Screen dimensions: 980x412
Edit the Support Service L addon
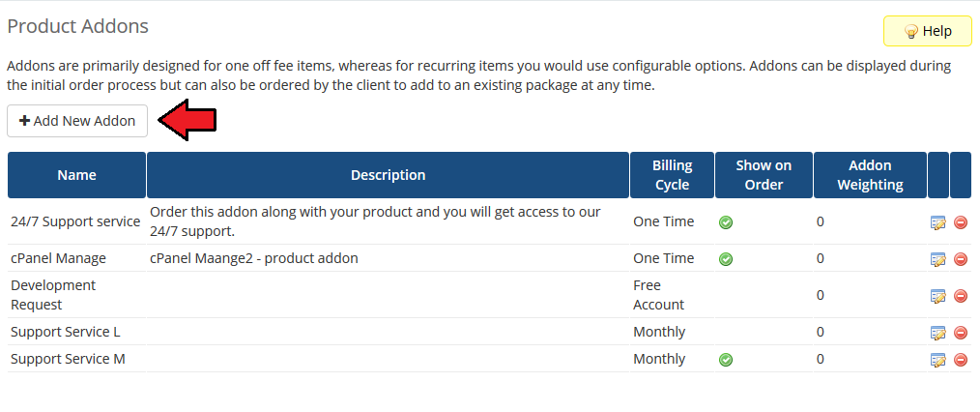[x=937, y=333]
